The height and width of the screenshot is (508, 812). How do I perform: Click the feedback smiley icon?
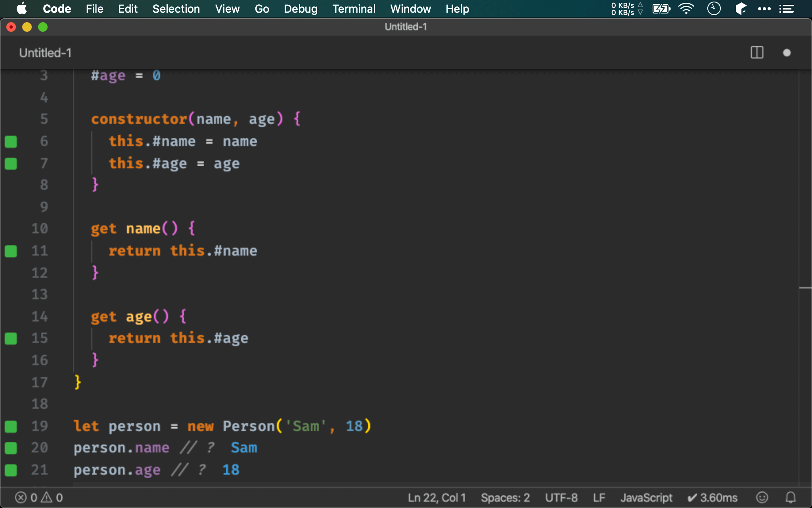pyautogui.click(x=762, y=497)
